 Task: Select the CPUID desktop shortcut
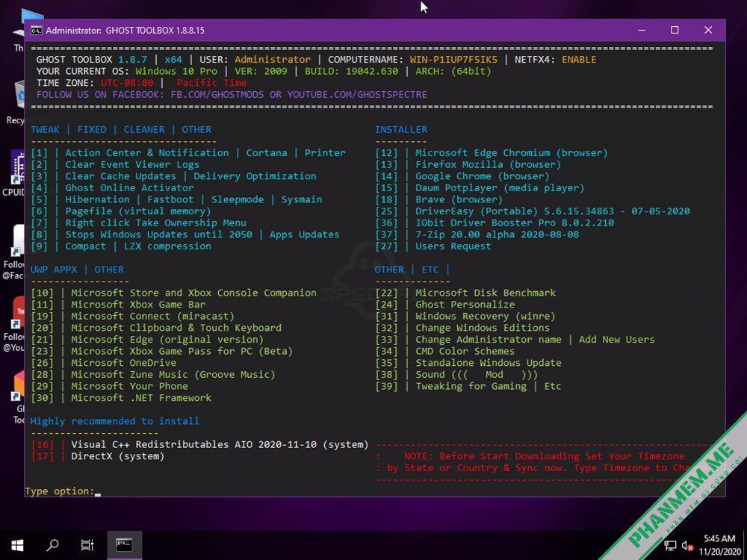tap(16, 174)
